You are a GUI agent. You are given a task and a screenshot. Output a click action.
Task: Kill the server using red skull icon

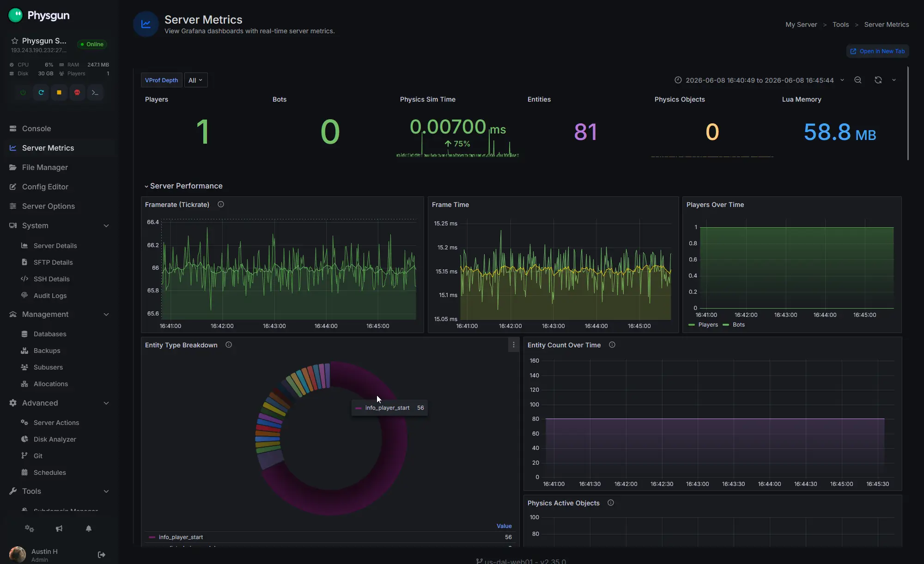pos(77,92)
